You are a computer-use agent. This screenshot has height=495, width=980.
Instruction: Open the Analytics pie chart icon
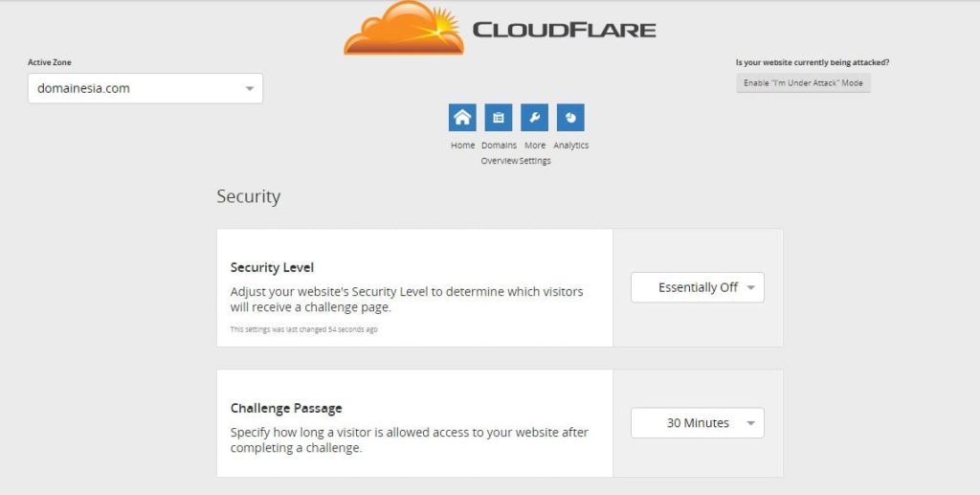570,118
